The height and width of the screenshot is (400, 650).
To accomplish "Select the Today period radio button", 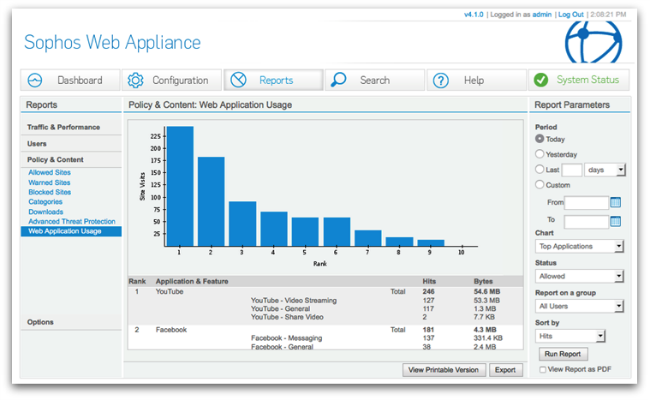I will coord(539,138).
